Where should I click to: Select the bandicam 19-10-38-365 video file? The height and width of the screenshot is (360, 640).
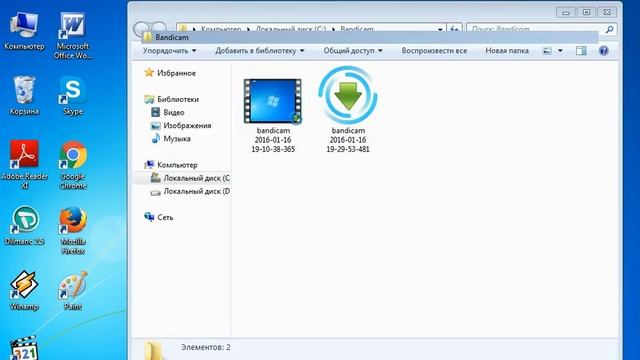273,116
